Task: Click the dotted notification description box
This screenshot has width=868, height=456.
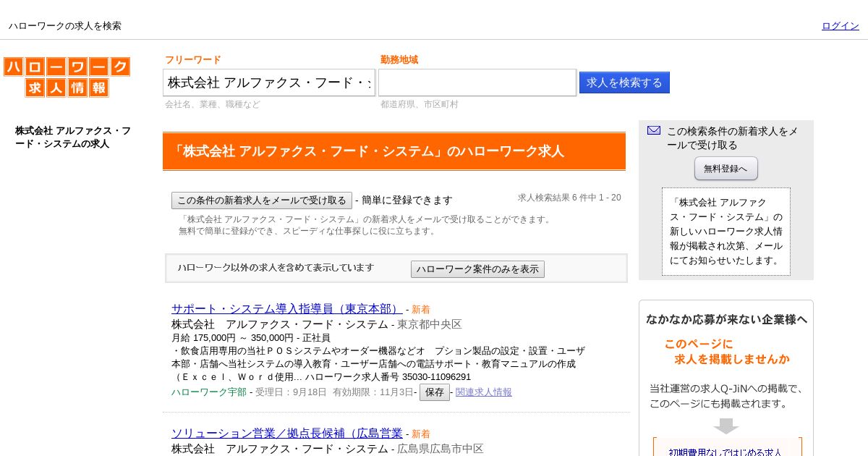Action: point(726,232)
